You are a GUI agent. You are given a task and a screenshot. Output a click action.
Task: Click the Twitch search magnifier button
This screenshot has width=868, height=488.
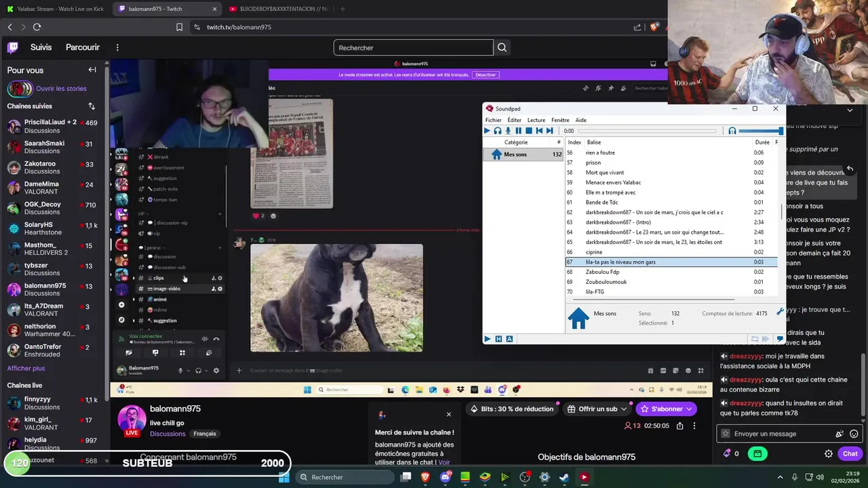point(502,47)
